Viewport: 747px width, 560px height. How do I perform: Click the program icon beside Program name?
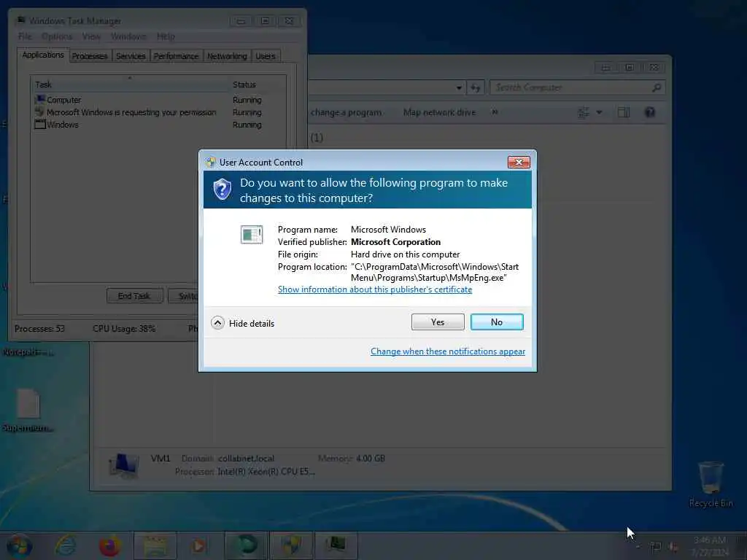click(252, 234)
